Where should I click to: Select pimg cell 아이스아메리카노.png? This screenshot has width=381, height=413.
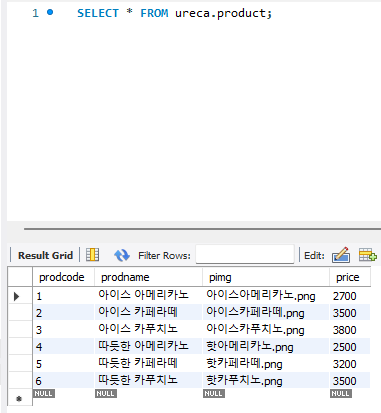[266, 296]
